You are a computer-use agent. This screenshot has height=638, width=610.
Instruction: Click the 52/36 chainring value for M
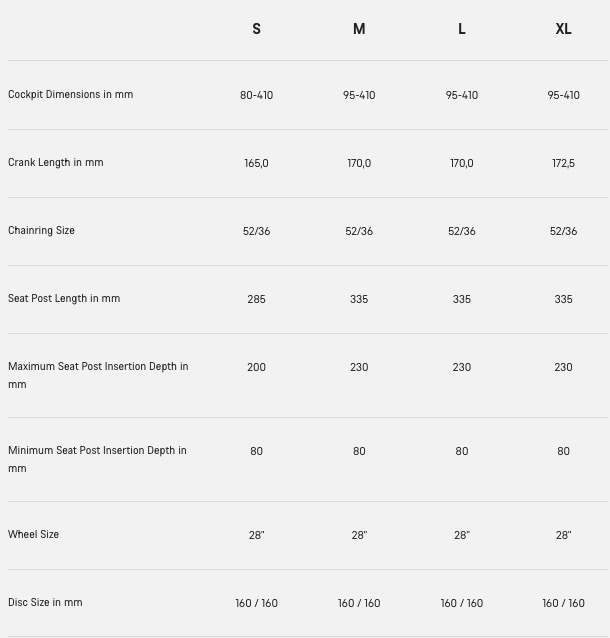pos(359,231)
